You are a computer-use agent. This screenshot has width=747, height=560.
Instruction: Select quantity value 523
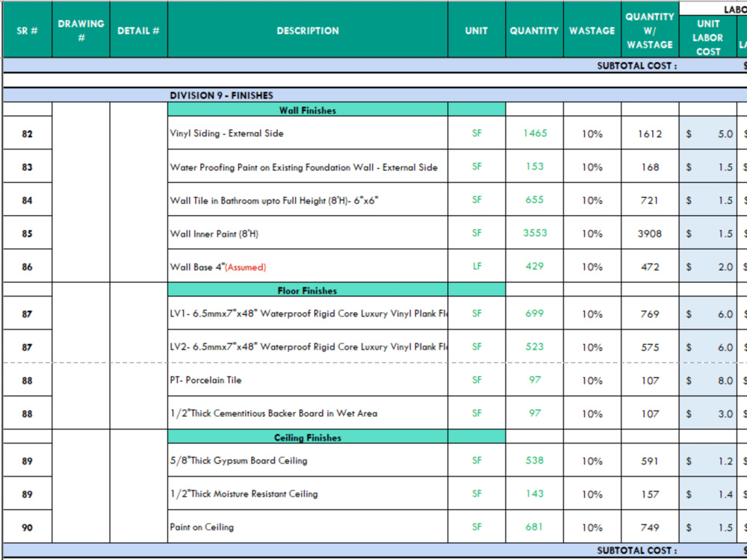(x=535, y=346)
